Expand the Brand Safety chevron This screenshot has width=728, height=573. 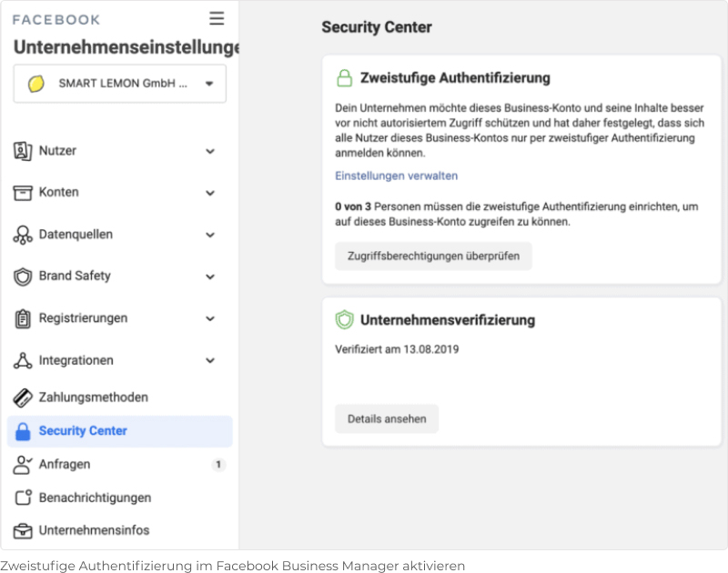click(x=210, y=277)
